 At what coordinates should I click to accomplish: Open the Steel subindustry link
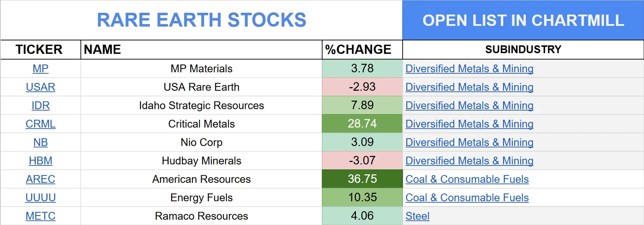point(417,216)
